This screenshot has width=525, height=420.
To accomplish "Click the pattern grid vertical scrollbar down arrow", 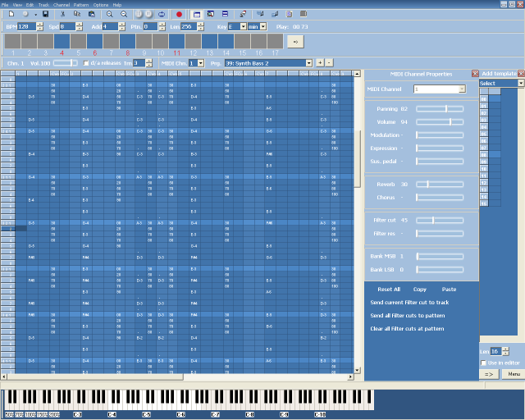I will click(358, 370).
